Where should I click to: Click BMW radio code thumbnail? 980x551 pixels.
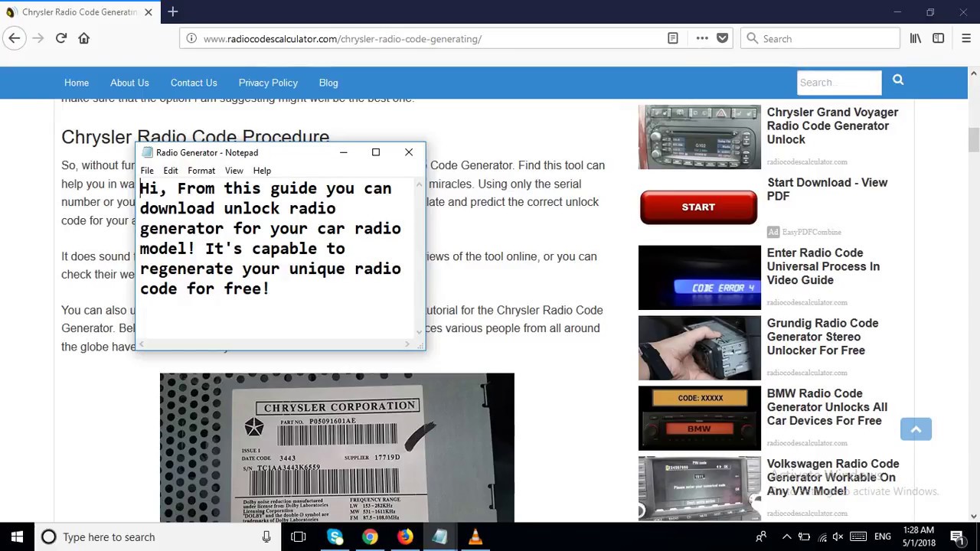[x=700, y=419]
